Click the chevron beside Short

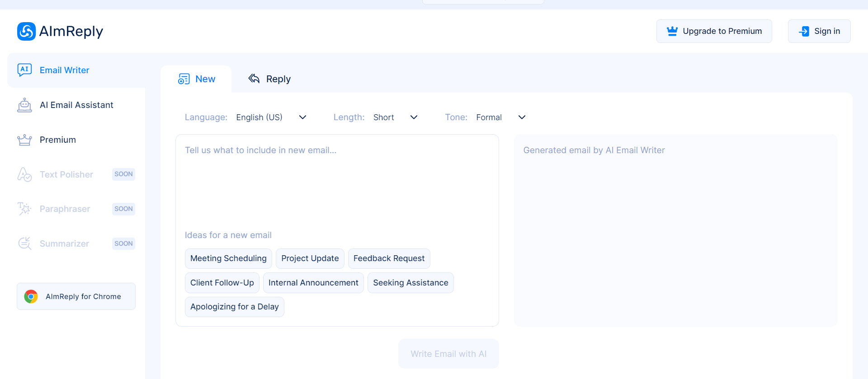(x=414, y=117)
